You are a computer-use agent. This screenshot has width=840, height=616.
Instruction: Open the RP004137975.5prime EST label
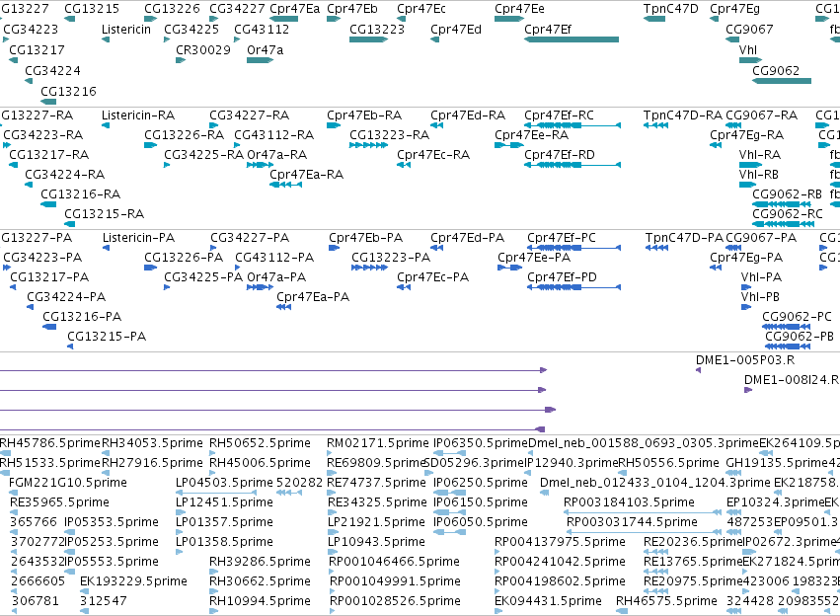tap(560, 542)
